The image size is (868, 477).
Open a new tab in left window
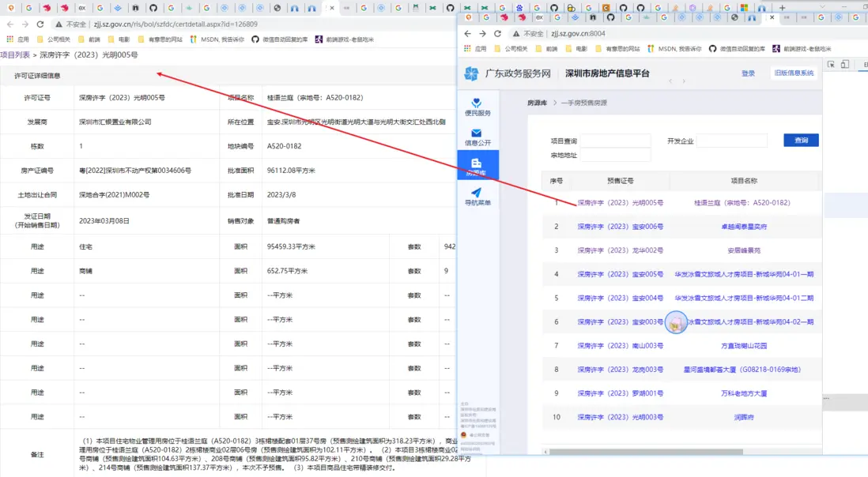pos(782,8)
